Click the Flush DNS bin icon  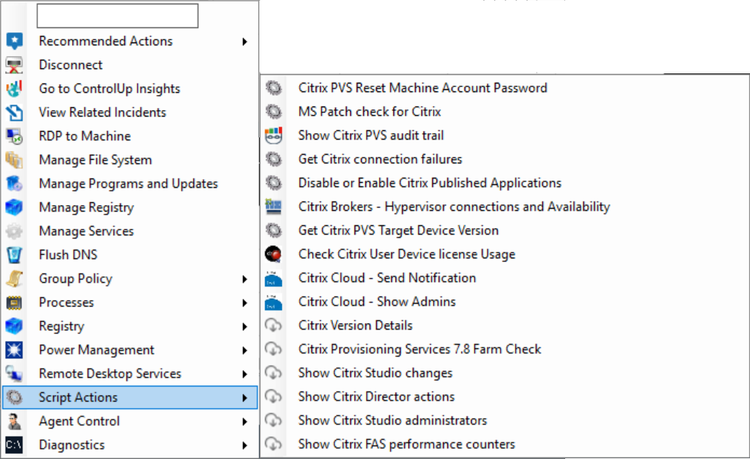coord(14,255)
